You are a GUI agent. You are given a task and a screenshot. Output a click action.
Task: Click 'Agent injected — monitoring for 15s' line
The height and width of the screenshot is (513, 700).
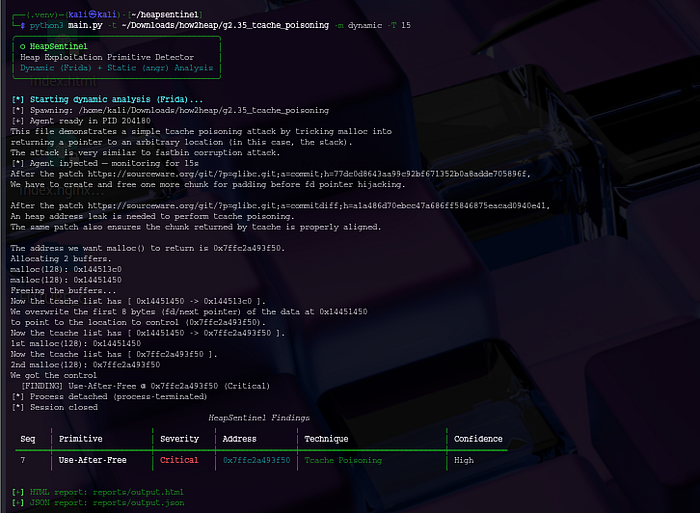(x=105, y=163)
